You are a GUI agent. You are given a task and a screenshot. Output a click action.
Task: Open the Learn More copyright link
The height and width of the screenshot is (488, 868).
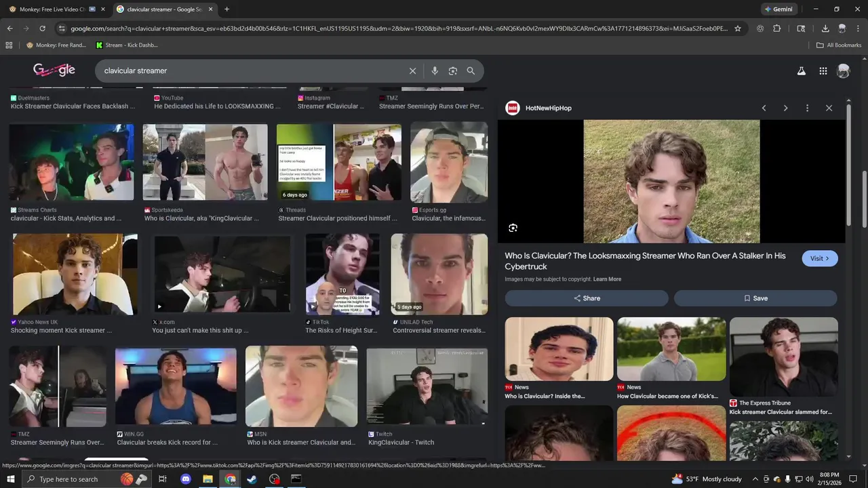(x=607, y=279)
